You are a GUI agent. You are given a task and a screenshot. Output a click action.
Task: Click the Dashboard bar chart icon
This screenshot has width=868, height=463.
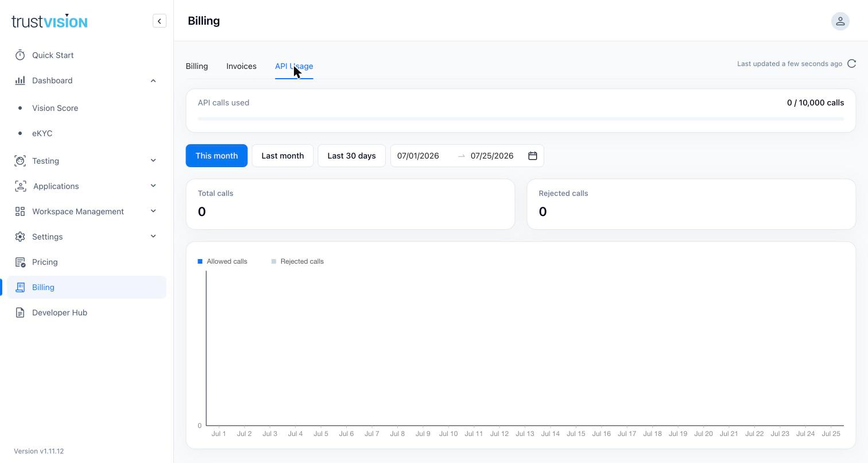[x=20, y=80]
